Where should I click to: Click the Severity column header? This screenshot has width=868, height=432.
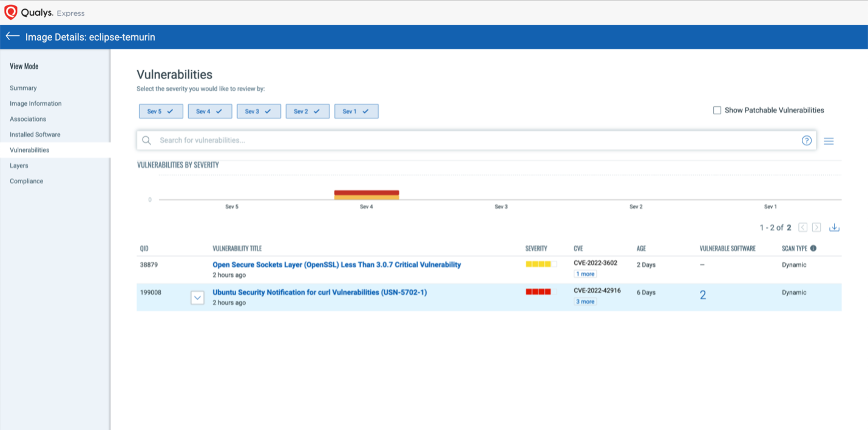click(x=537, y=249)
